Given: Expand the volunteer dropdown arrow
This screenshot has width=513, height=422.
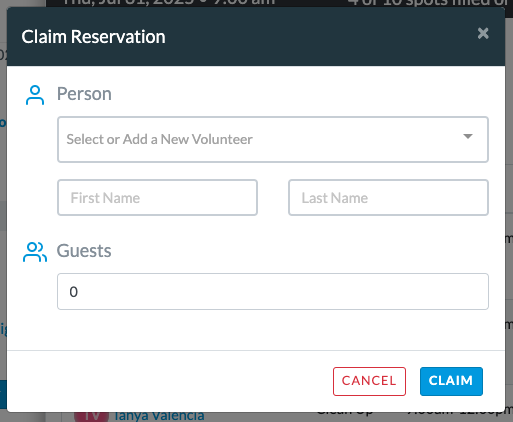Looking at the screenshot, I should pos(468,136).
